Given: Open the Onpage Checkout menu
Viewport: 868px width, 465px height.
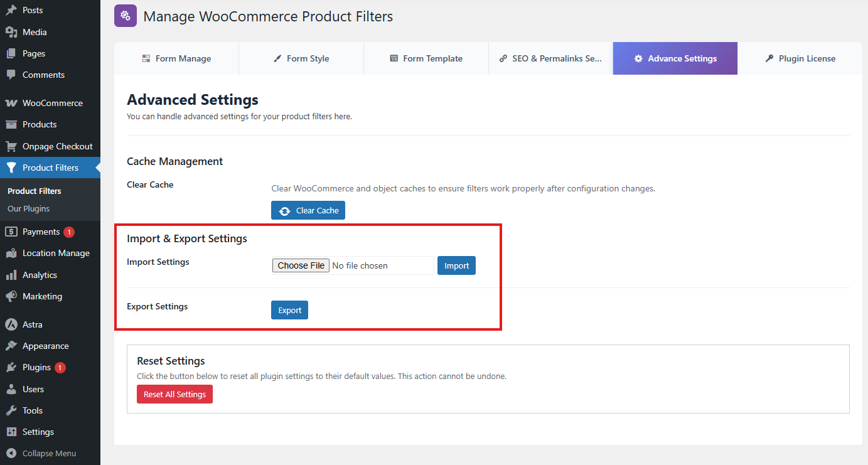Looking at the screenshot, I should (50, 146).
